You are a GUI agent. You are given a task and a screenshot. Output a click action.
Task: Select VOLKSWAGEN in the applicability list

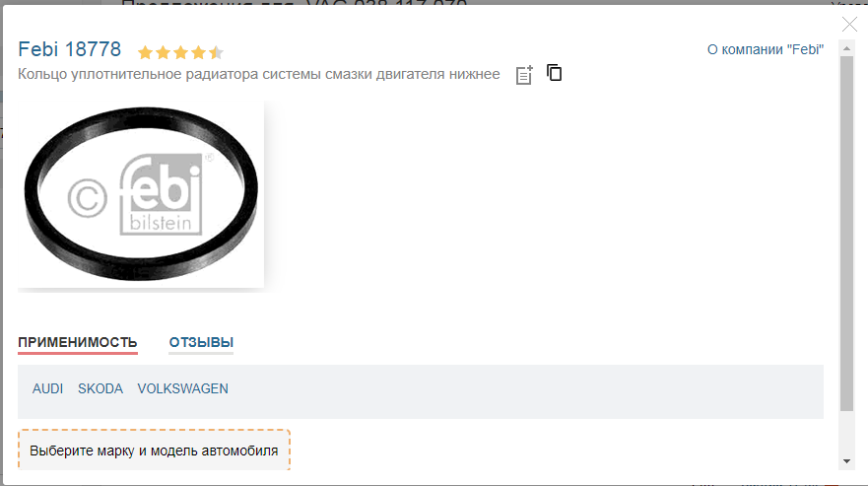pyautogui.click(x=182, y=389)
